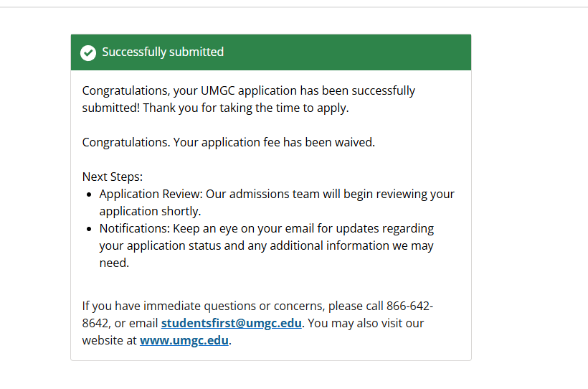Screen dimensions: 588x389
Task: Click the 'Application Review' bullet item
Action: (x=277, y=202)
